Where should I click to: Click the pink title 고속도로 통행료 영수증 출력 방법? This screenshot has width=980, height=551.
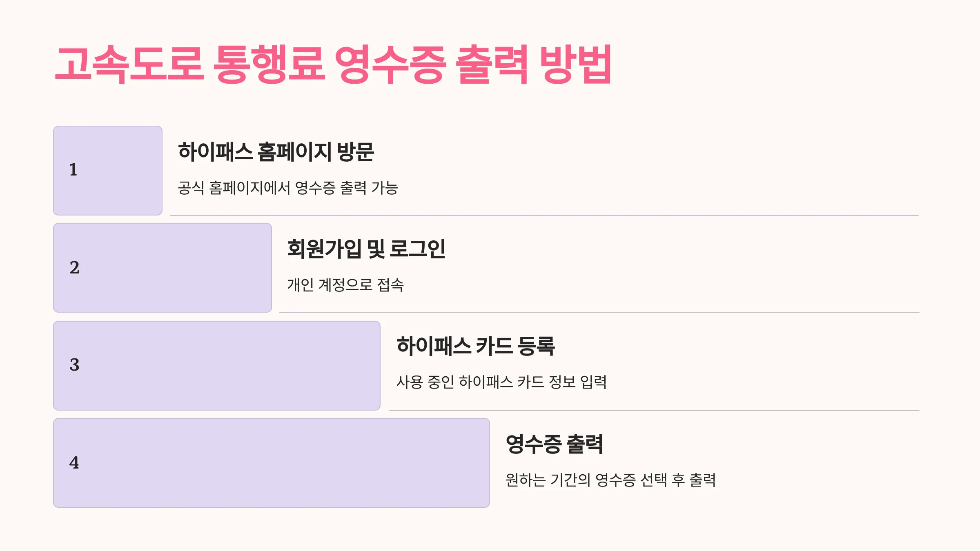(333, 64)
